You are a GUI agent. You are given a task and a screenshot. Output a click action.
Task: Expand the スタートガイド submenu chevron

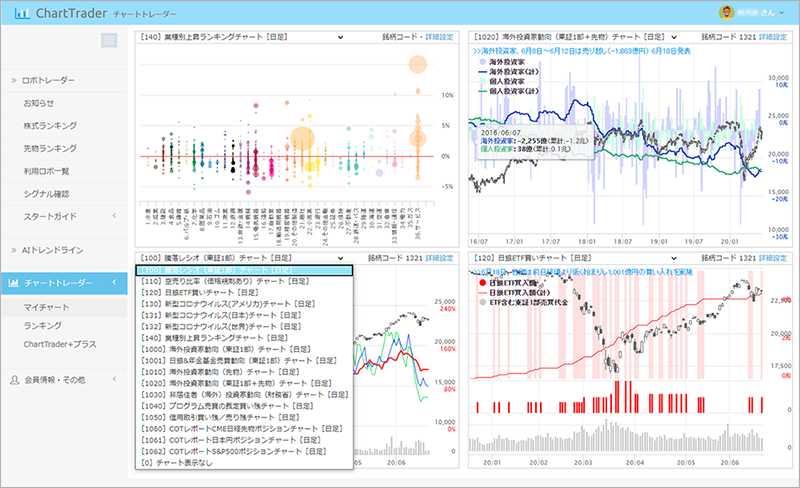(114, 216)
